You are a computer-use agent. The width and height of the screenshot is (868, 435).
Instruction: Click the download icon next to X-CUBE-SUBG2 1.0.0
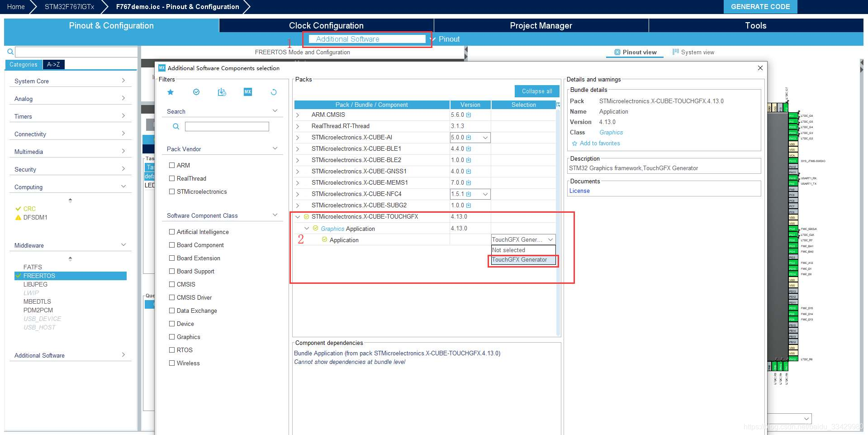click(469, 206)
